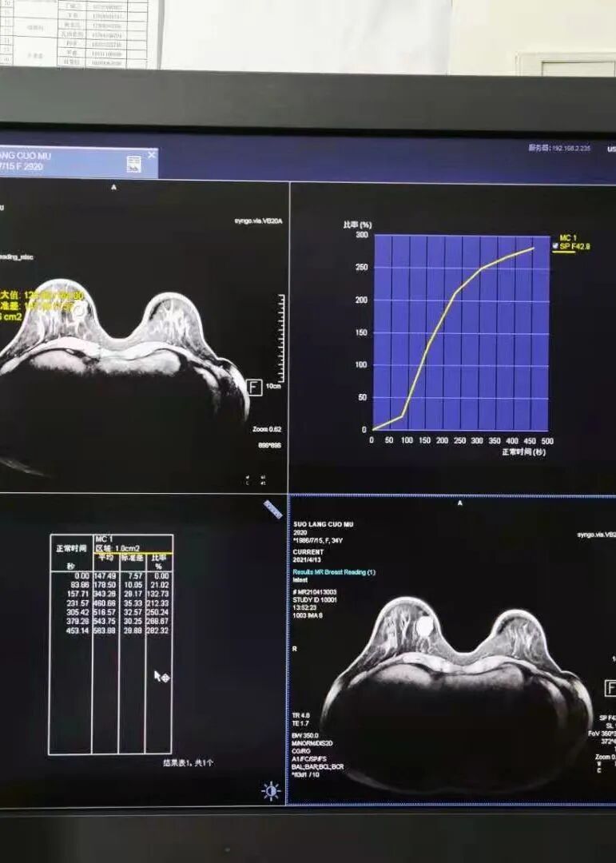Click the table cell value 83.86
616x863 pixels.
(80, 584)
